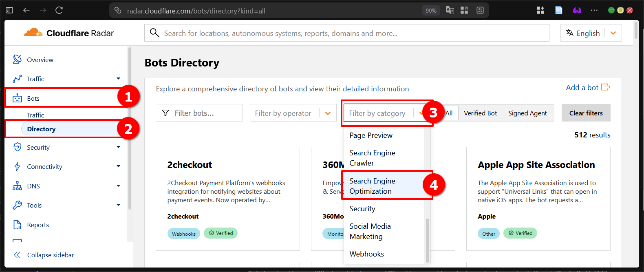Image resolution: width=644 pixels, height=272 pixels.
Task: Open the QR code icon in address bar
Action: point(464,11)
